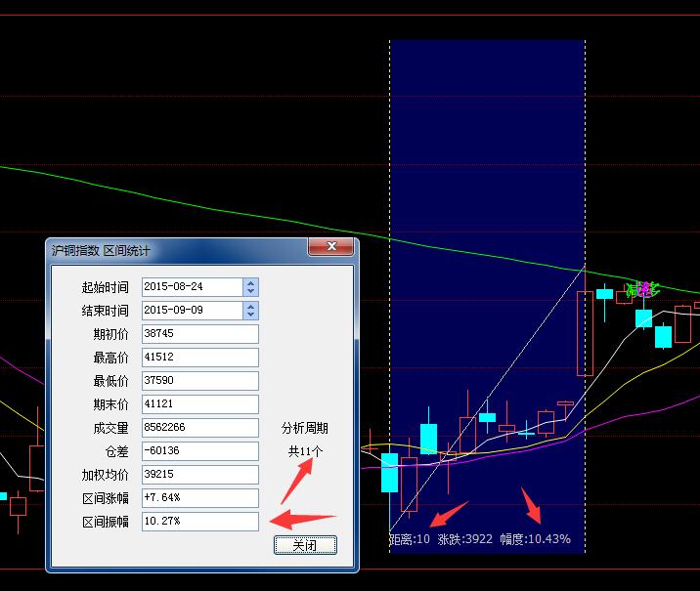Close the 区间统计 dialog with the X button

[330, 248]
